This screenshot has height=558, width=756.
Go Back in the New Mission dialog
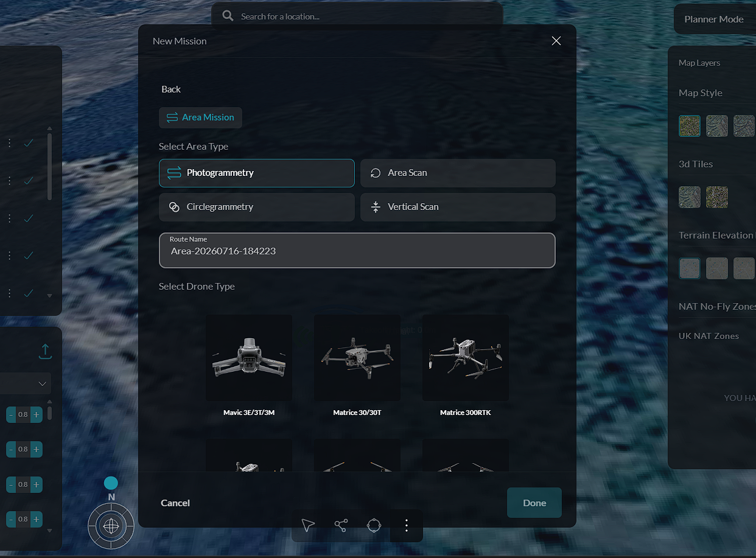[171, 89]
